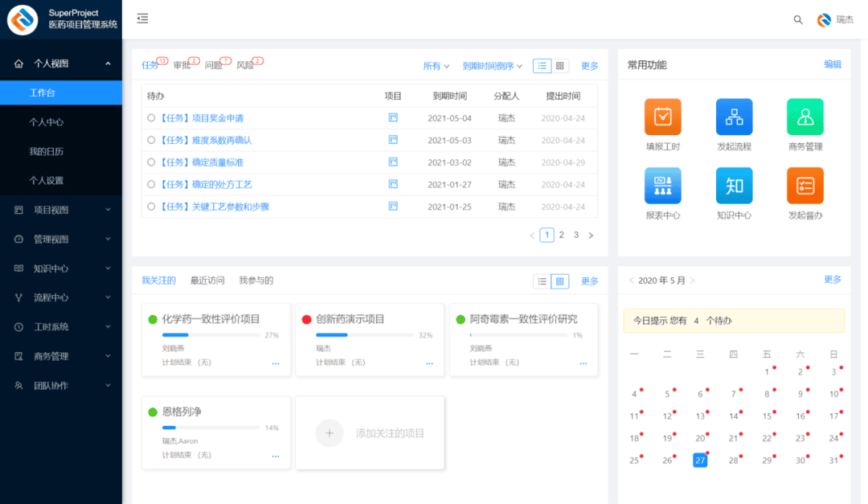Open project icon for 项目奖金申请 row
The image size is (868, 504).
pyautogui.click(x=393, y=117)
